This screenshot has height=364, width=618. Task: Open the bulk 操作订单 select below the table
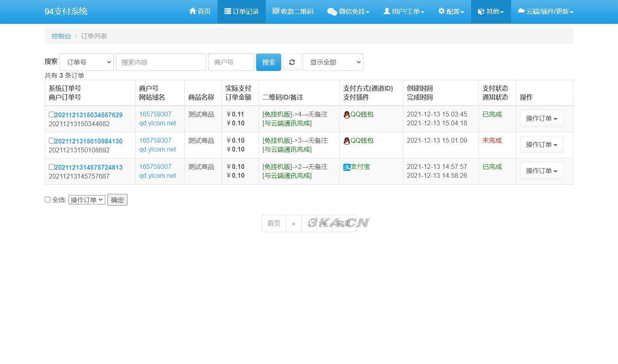87,200
